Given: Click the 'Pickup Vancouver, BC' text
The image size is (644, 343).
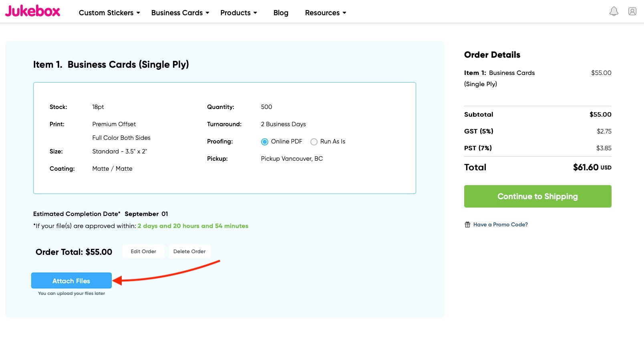Looking at the screenshot, I should (292, 159).
